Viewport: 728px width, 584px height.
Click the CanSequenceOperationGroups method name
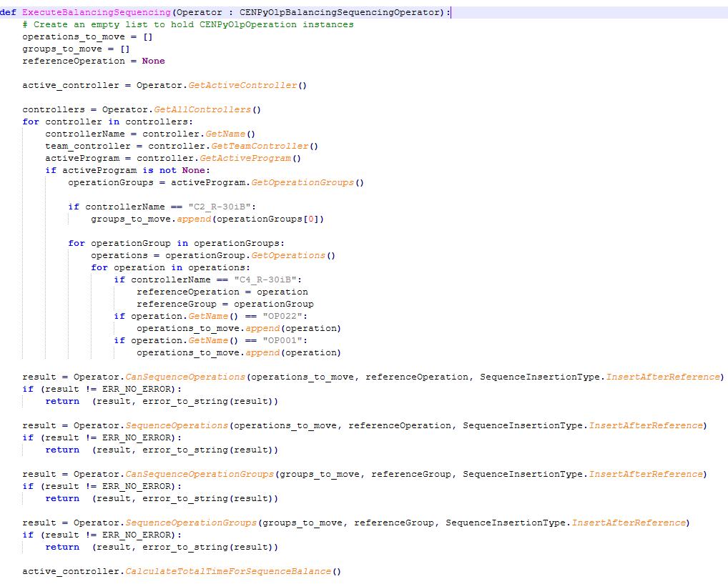[200, 474]
